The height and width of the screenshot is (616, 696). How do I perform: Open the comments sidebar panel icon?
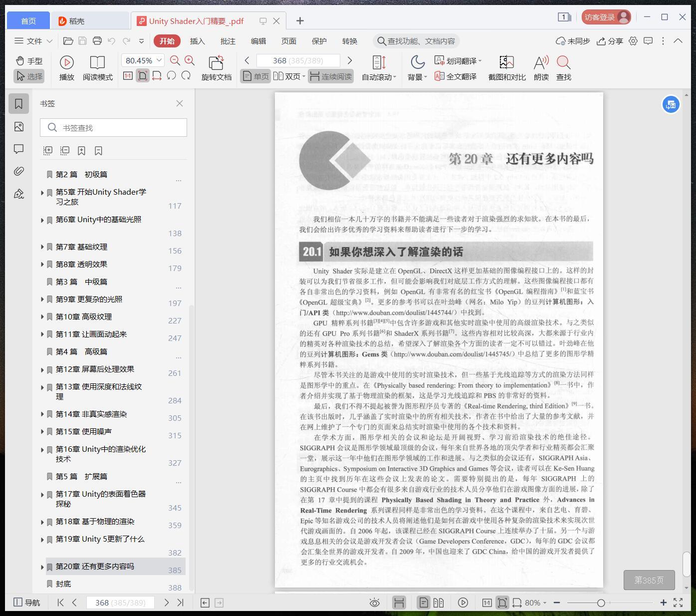(x=18, y=149)
